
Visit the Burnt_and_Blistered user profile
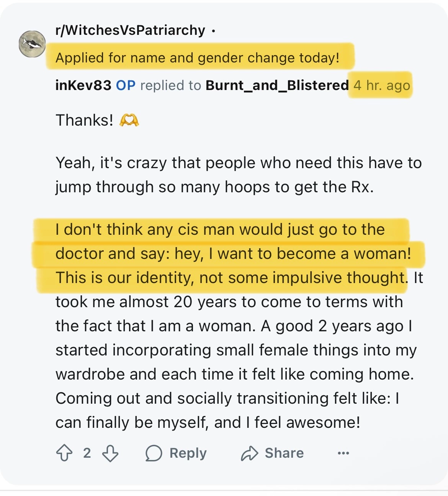tap(277, 85)
